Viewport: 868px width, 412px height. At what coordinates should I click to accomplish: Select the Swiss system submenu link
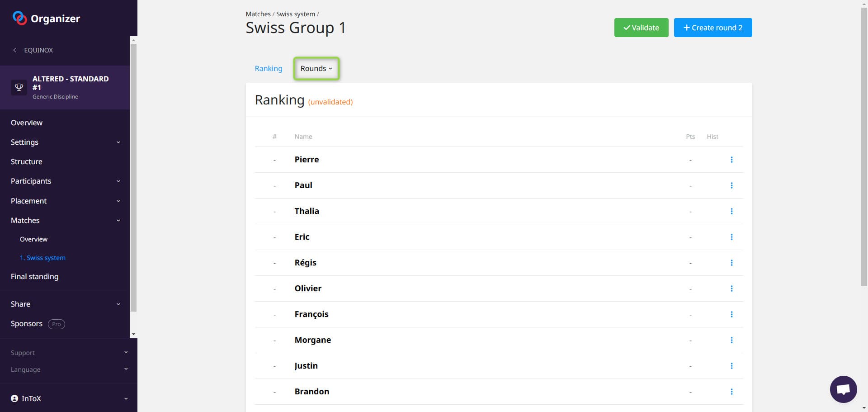coord(42,258)
